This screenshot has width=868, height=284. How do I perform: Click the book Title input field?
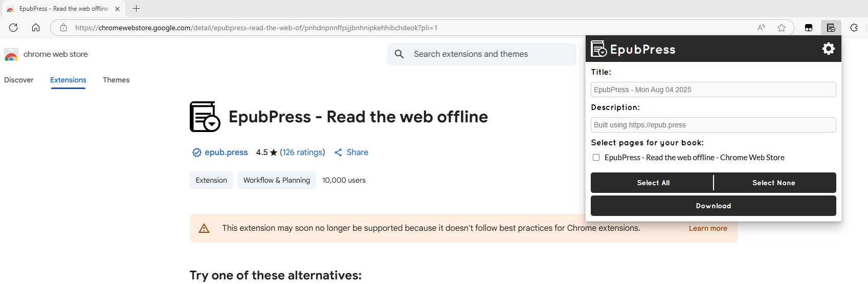click(713, 90)
